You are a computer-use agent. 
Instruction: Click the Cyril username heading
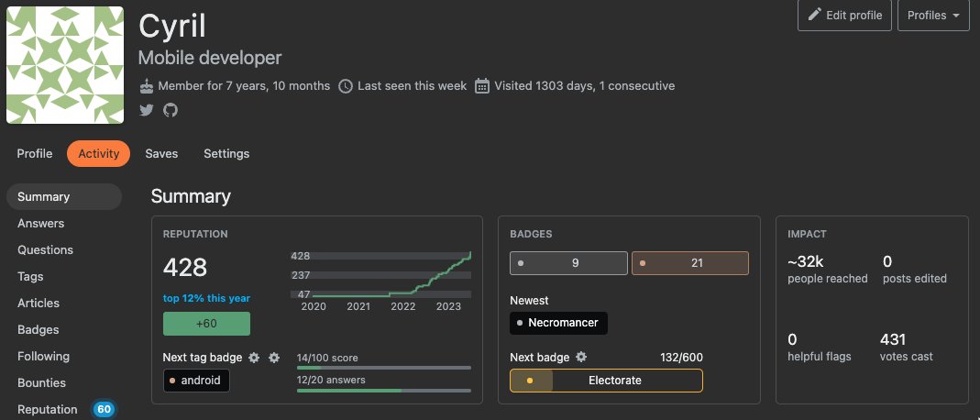click(171, 27)
